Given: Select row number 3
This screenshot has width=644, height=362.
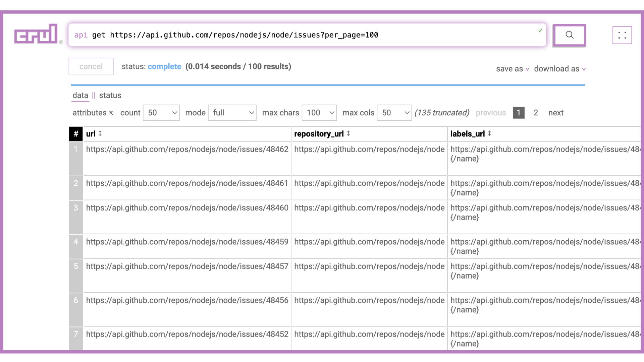Looking at the screenshot, I should (x=76, y=217).
